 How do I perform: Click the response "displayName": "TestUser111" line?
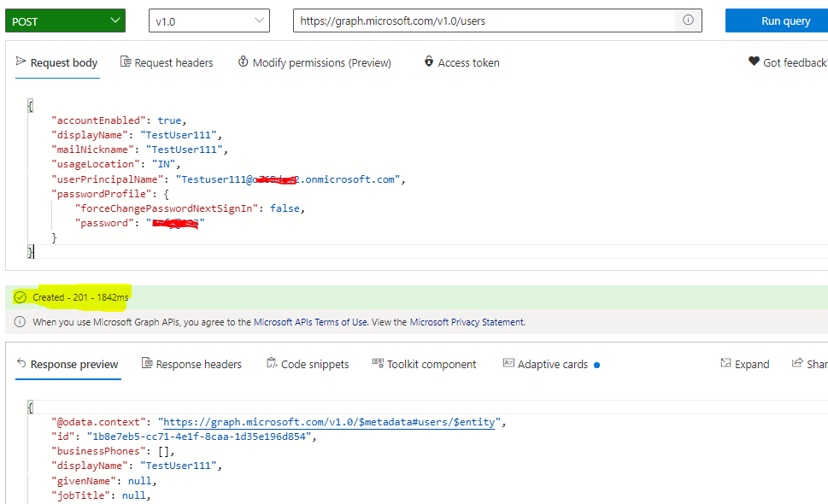137,466
